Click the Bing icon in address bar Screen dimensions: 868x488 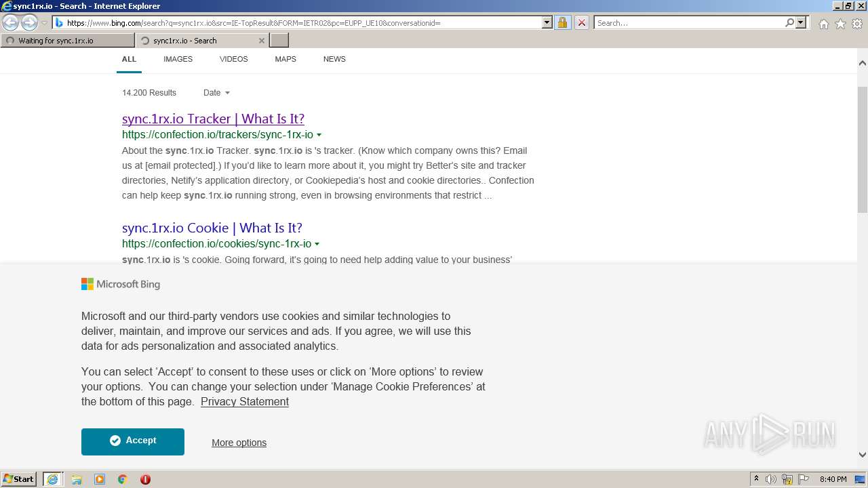click(59, 23)
